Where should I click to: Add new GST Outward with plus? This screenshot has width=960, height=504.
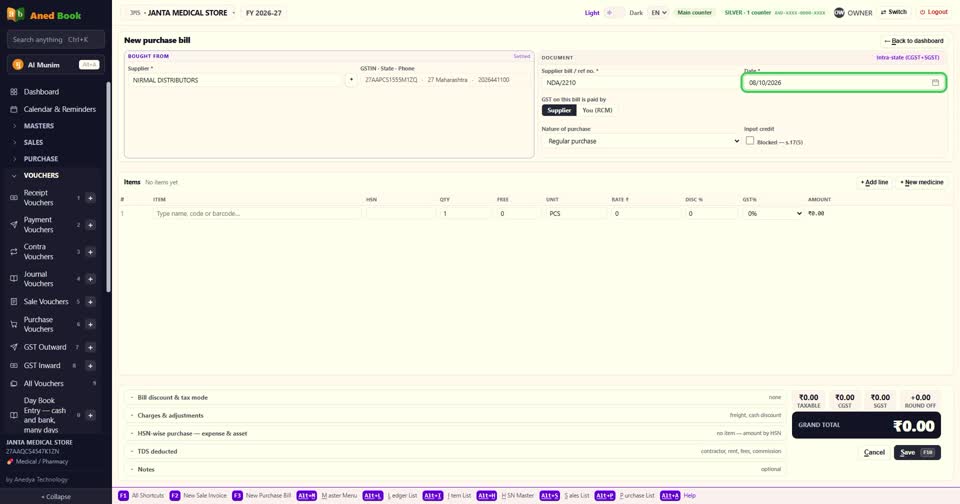click(90, 347)
